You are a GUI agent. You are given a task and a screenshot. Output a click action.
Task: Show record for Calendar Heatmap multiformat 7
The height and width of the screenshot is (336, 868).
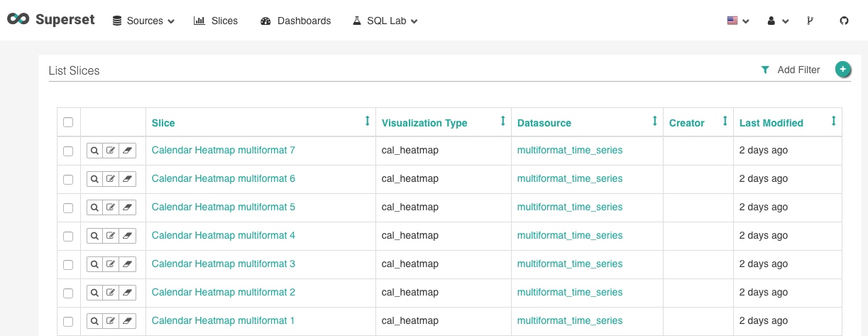click(x=94, y=151)
